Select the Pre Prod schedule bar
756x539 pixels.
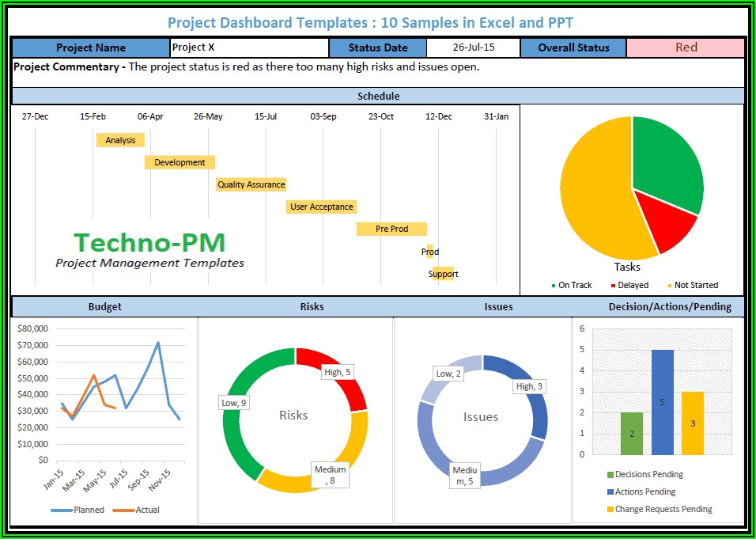coord(391,229)
